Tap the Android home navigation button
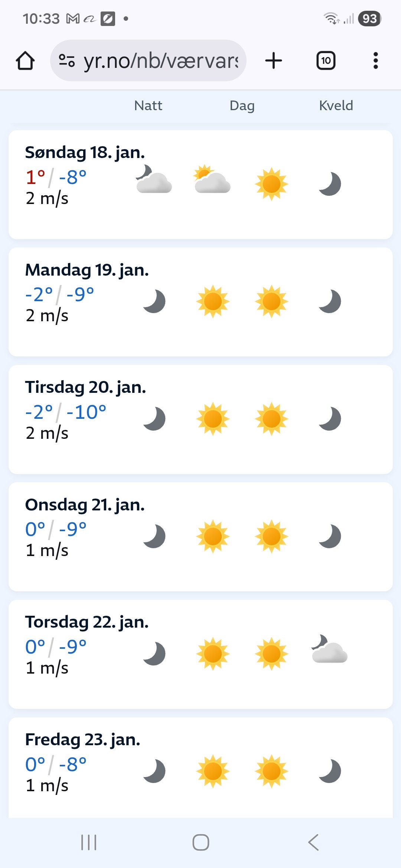401x868 pixels. [x=201, y=842]
